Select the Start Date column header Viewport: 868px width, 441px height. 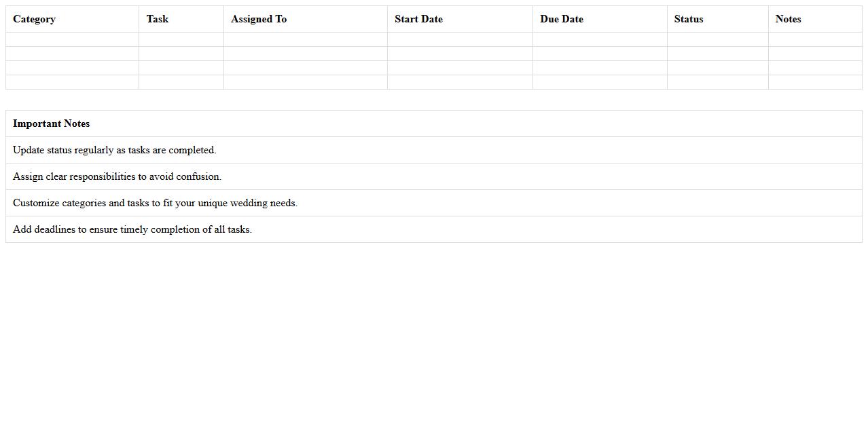(418, 19)
